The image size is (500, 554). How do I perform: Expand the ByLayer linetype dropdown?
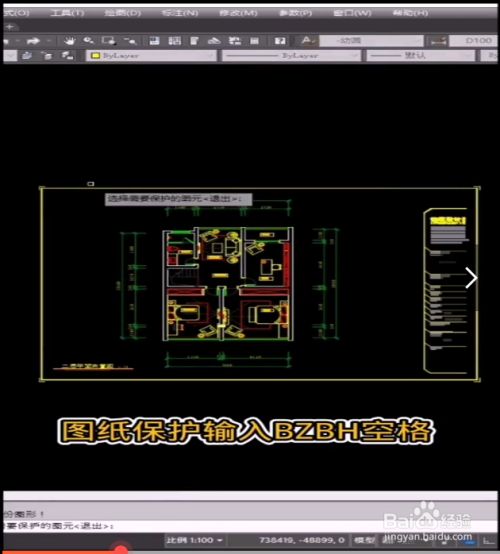[354, 56]
